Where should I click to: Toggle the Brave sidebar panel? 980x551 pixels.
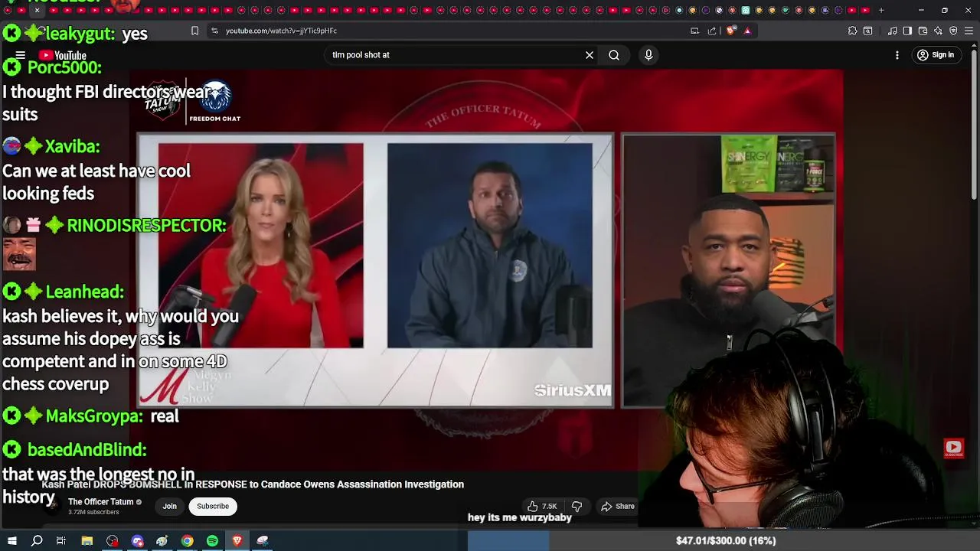click(907, 31)
